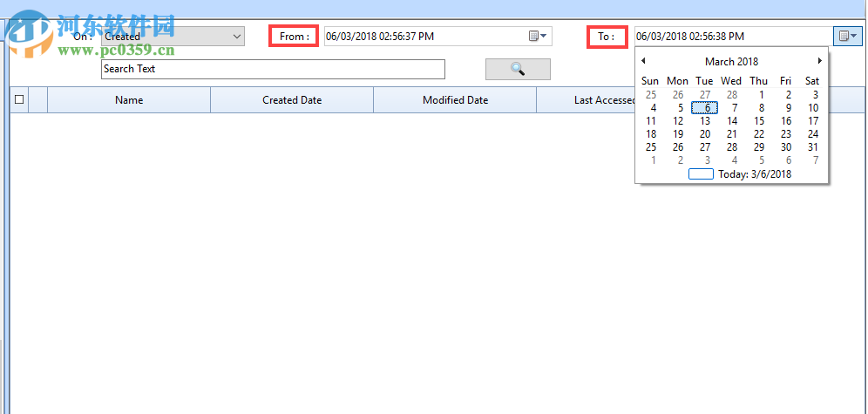Select March 9 in the calendar
Screen dimensions: 868x414
point(789,108)
